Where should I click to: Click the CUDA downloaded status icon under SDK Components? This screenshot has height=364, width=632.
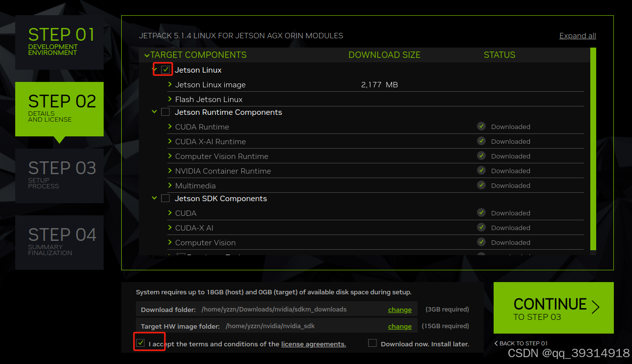point(481,212)
